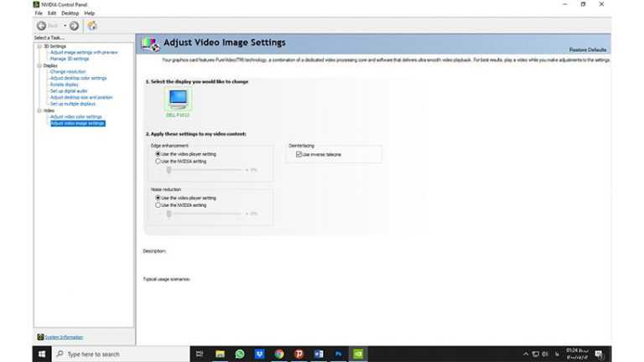Open Adjust desktop size and position
This screenshot has width=644, height=362.
tap(81, 97)
